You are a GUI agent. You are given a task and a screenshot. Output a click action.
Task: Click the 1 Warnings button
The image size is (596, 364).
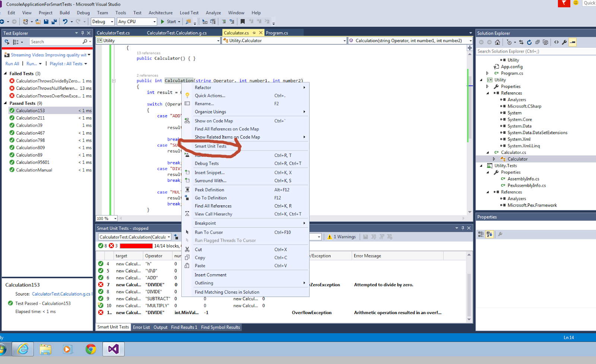click(x=342, y=237)
